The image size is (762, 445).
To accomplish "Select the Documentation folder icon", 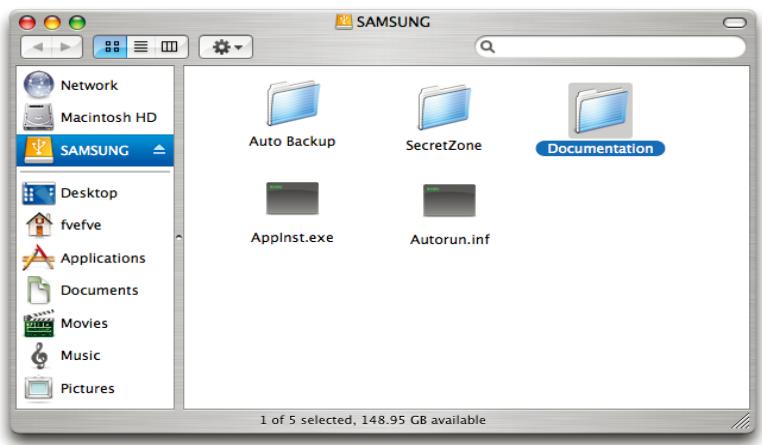I will coord(601,110).
